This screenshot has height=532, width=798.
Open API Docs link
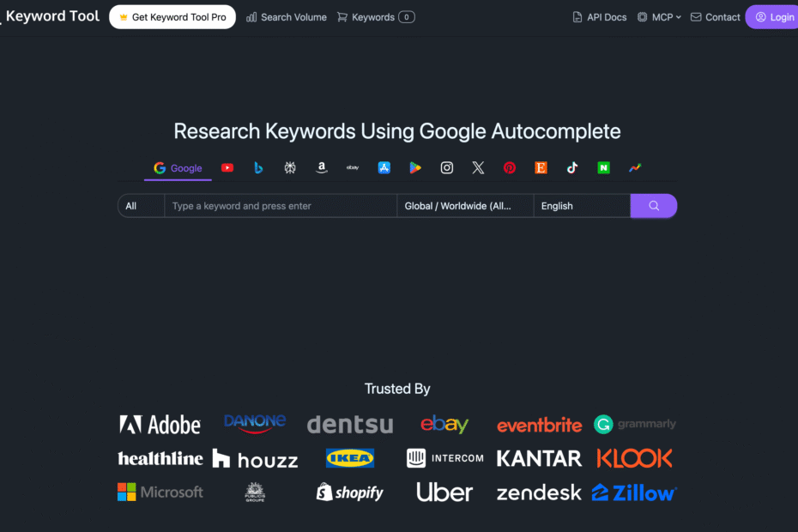(600, 17)
